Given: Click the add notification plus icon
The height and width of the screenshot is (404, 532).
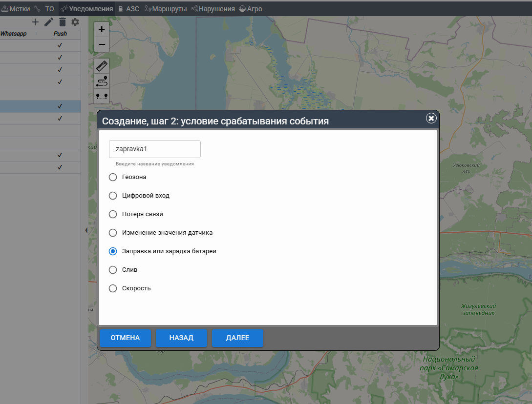Looking at the screenshot, I should 35,22.
